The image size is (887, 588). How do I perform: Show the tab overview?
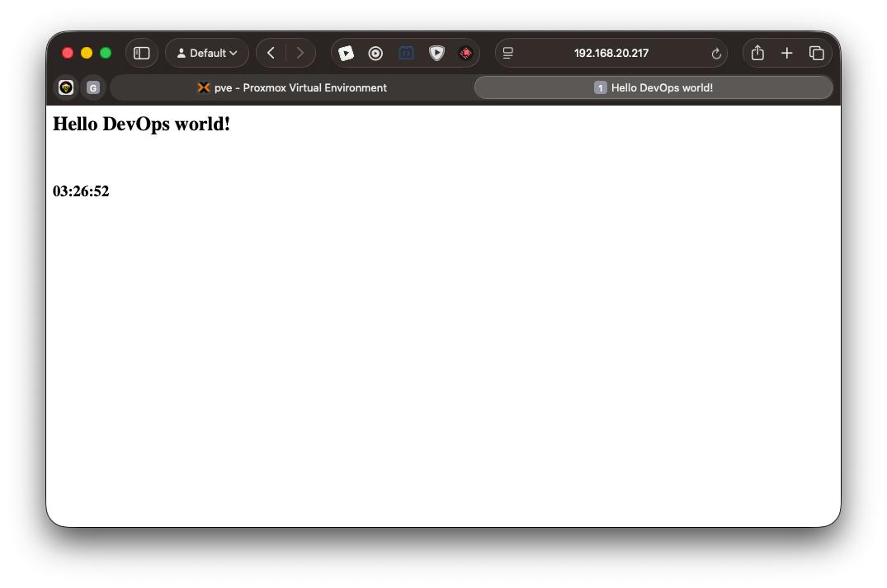tap(816, 53)
